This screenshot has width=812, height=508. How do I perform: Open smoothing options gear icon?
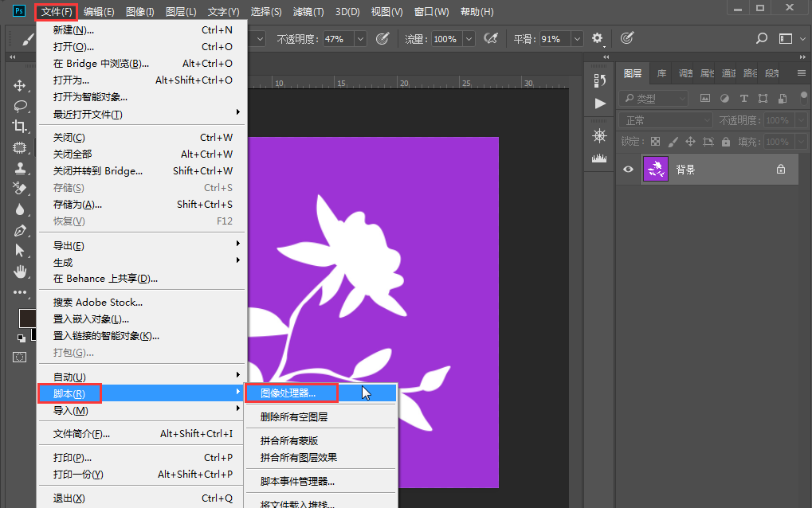[597, 38]
